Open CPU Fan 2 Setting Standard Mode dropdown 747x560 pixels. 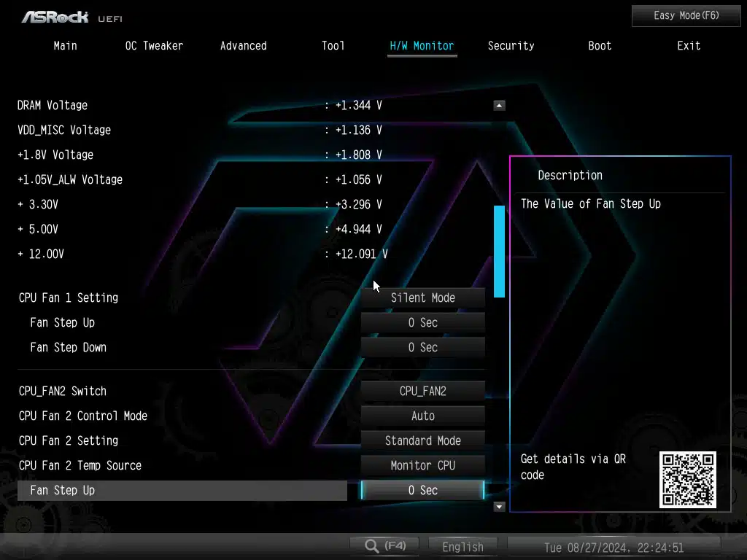coord(422,441)
